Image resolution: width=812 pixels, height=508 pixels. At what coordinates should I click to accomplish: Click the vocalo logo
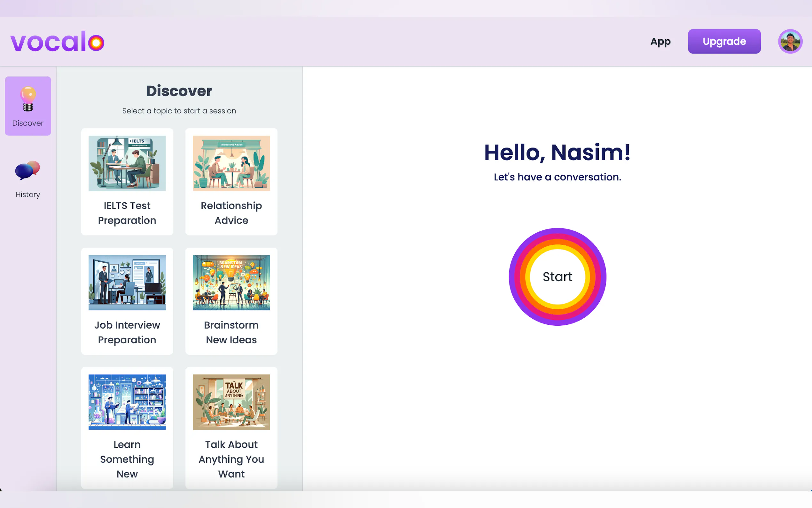click(x=58, y=42)
